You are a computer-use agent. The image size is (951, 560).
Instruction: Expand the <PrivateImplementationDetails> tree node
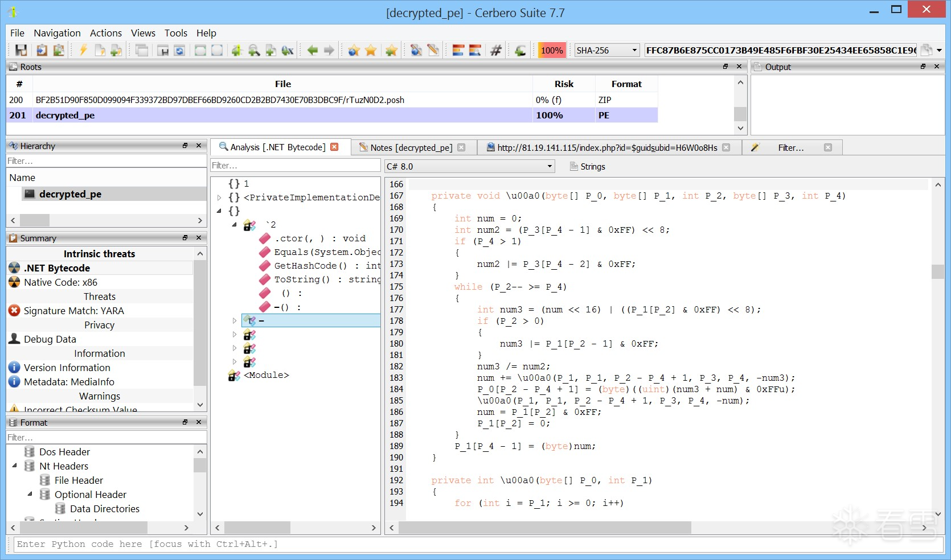coord(219,197)
